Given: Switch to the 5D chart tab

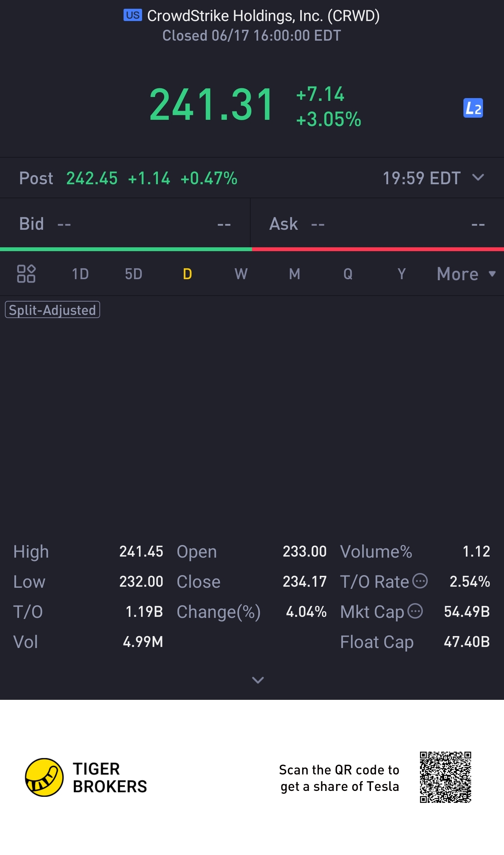Looking at the screenshot, I should [133, 274].
